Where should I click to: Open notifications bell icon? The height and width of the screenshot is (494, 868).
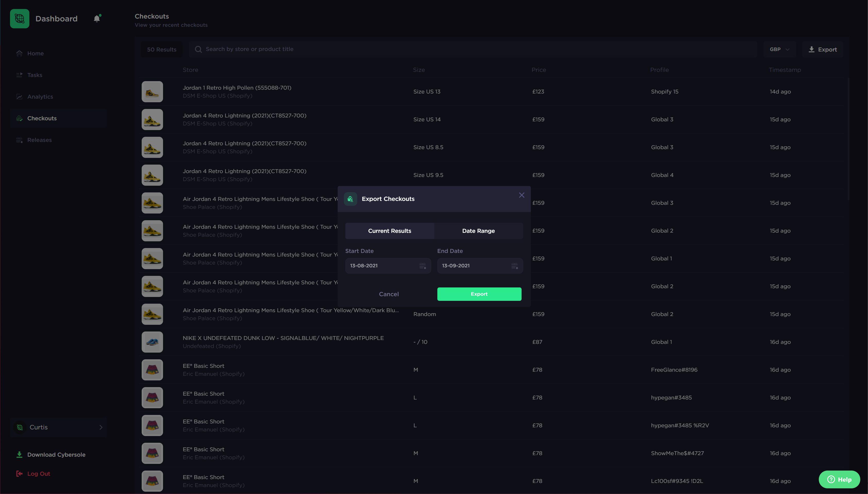pyautogui.click(x=97, y=18)
